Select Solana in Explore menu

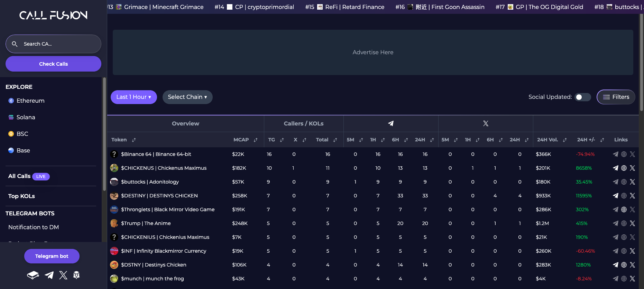tap(22, 117)
